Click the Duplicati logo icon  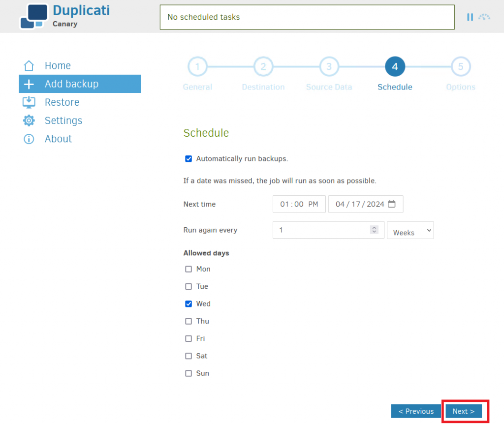pos(34,16)
